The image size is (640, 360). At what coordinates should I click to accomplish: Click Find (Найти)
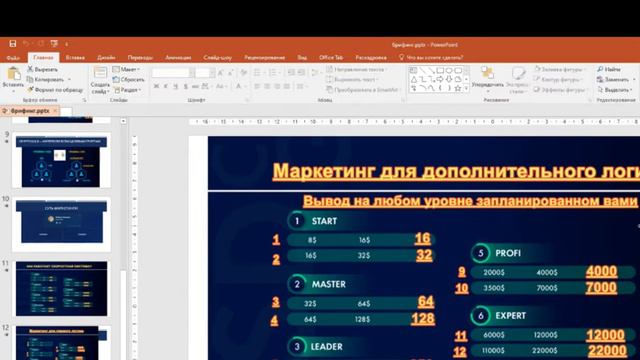(609, 69)
